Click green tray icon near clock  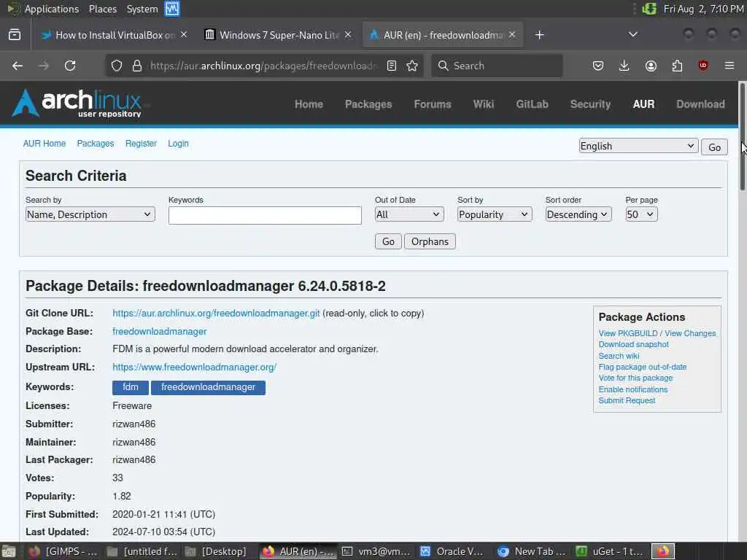coord(649,9)
